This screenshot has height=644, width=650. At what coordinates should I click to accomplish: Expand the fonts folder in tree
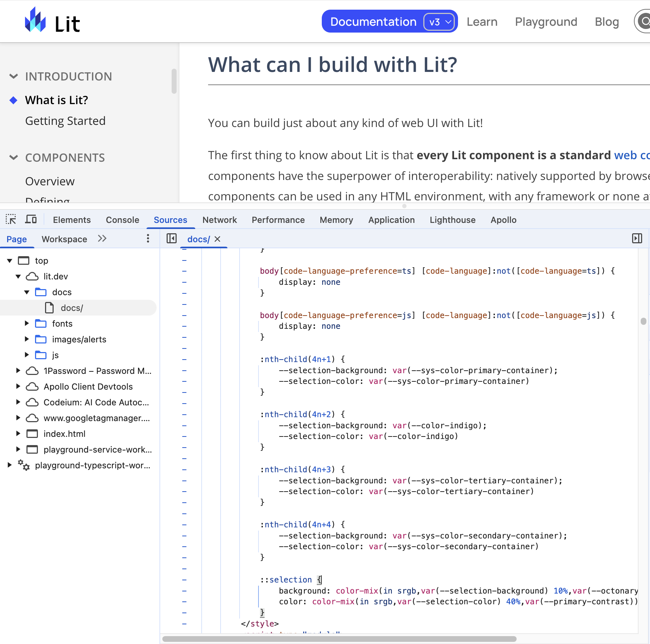tap(27, 323)
